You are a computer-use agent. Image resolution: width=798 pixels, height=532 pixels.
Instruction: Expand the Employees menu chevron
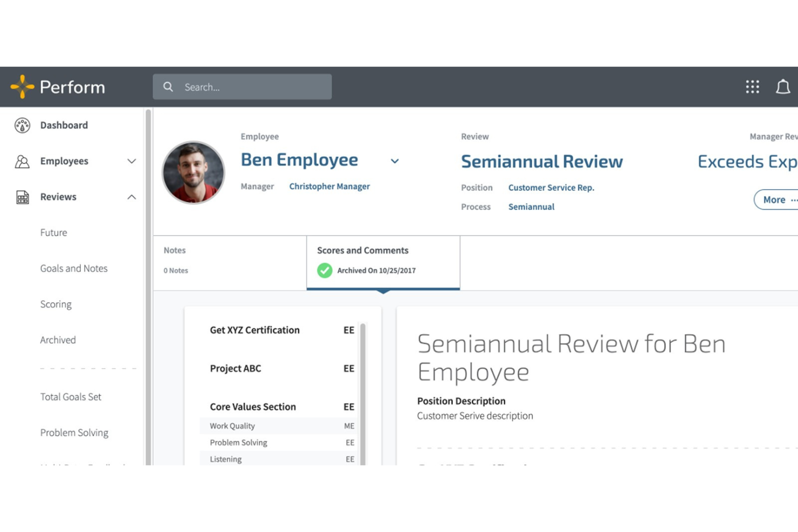pyautogui.click(x=132, y=161)
